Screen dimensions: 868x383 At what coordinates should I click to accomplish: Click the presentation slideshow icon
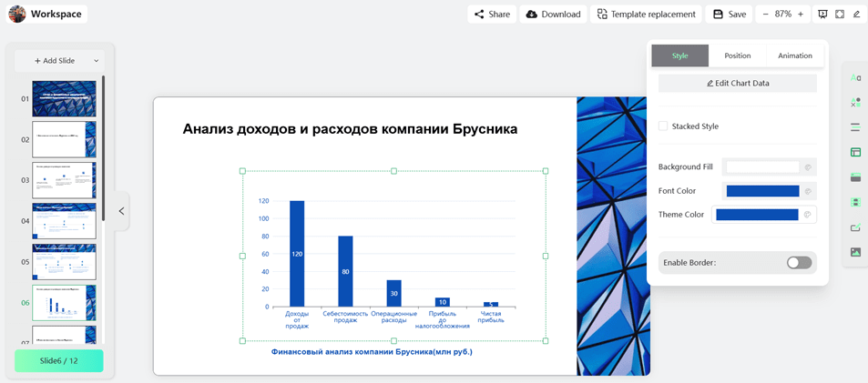coord(822,15)
